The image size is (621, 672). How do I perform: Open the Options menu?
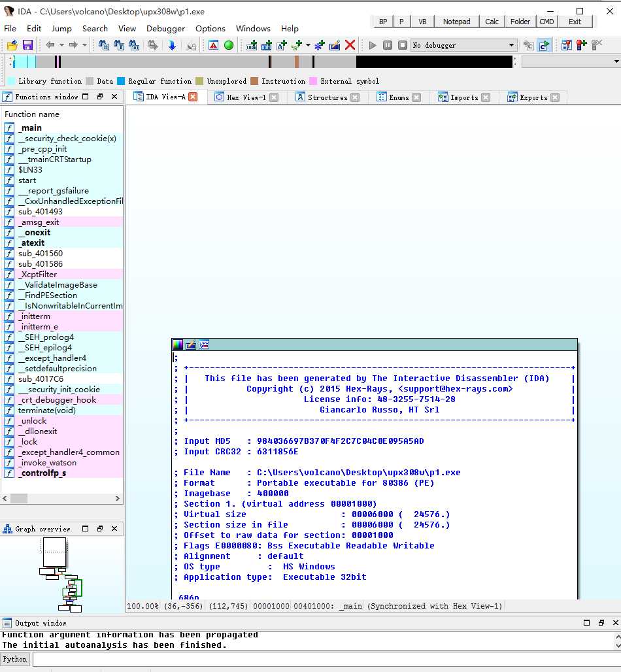coord(210,28)
